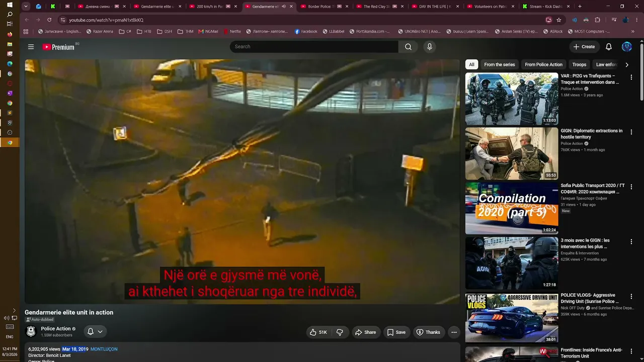This screenshot has width=644, height=362.
Task: Reload the page with refresh icon
Action: pos(49,20)
